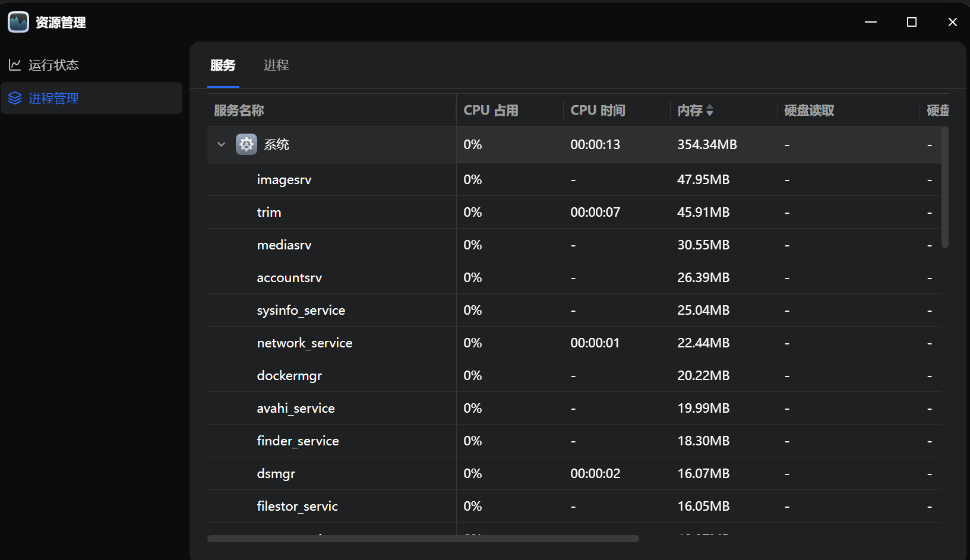Click the 服务名称 column header
Viewport: 970px width, 560px height.
[239, 110]
